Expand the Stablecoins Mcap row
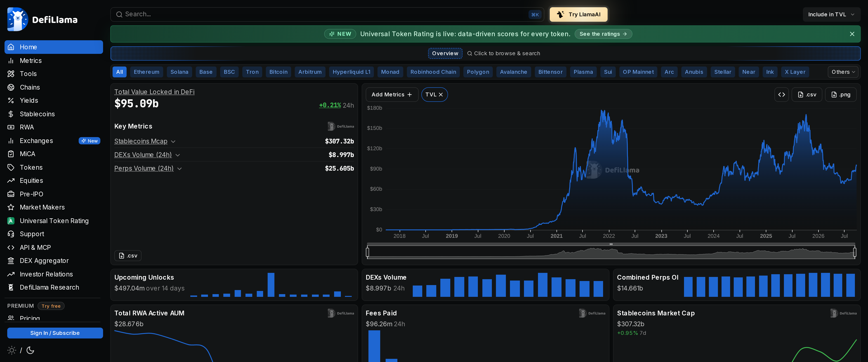This screenshot has height=362, width=868. click(173, 141)
